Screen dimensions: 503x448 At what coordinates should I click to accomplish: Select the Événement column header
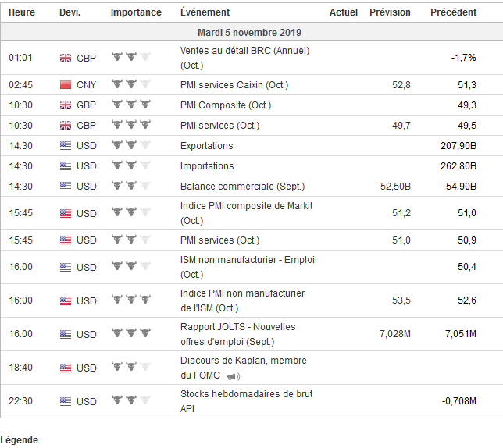coord(205,12)
